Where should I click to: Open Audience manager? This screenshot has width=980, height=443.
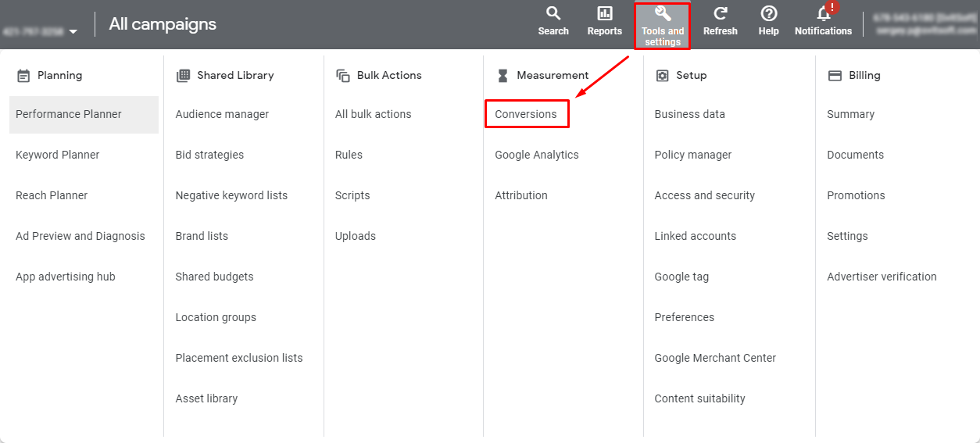point(222,114)
